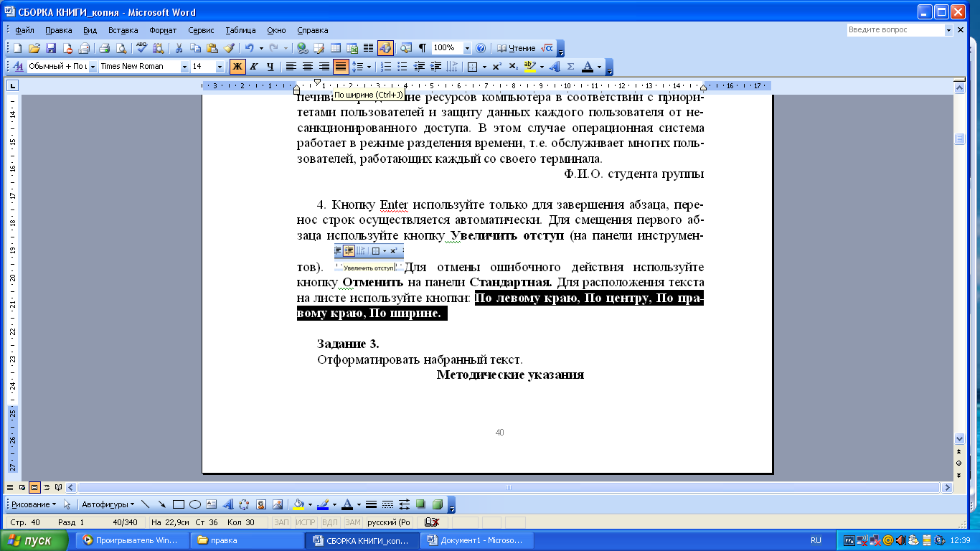Image resolution: width=980 pixels, height=551 pixels.
Task: Draw a rectangle with the Drawing toolbar
Action: (179, 504)
